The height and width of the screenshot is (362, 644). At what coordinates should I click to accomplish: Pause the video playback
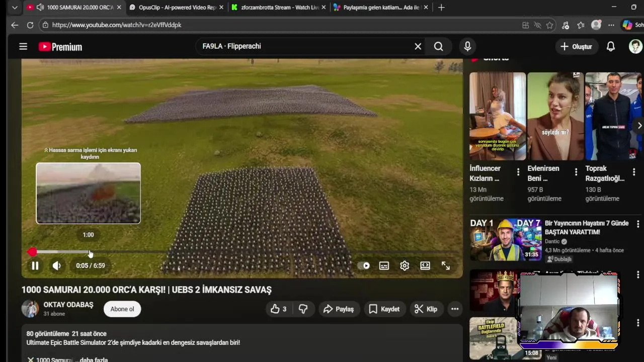pyautogui.click(x=35, y=265)
